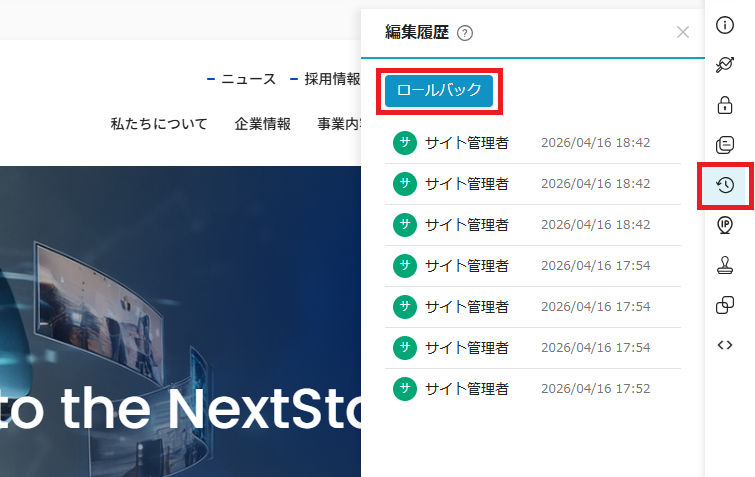
Task: Open the source code brackets icon
Action: click(726, 345)
